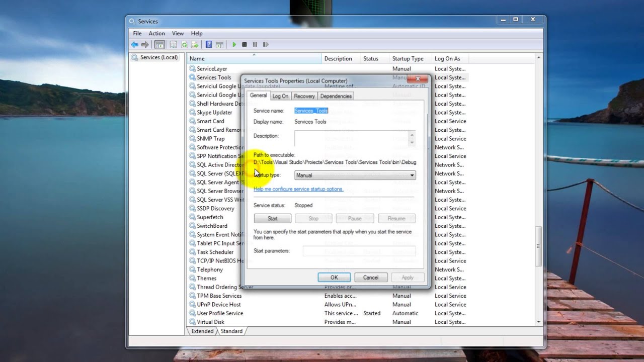Click the gear icon beside TPM Base Services
This screenshot has width=644, height=362.
click(192, 296)
